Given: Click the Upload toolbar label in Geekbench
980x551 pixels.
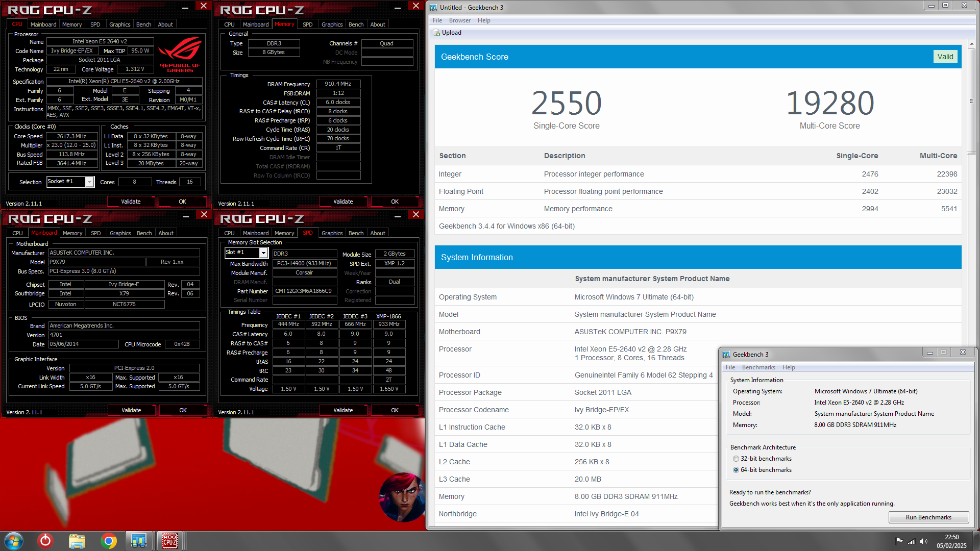Looking at the screenshot, I should coord(451,33).
